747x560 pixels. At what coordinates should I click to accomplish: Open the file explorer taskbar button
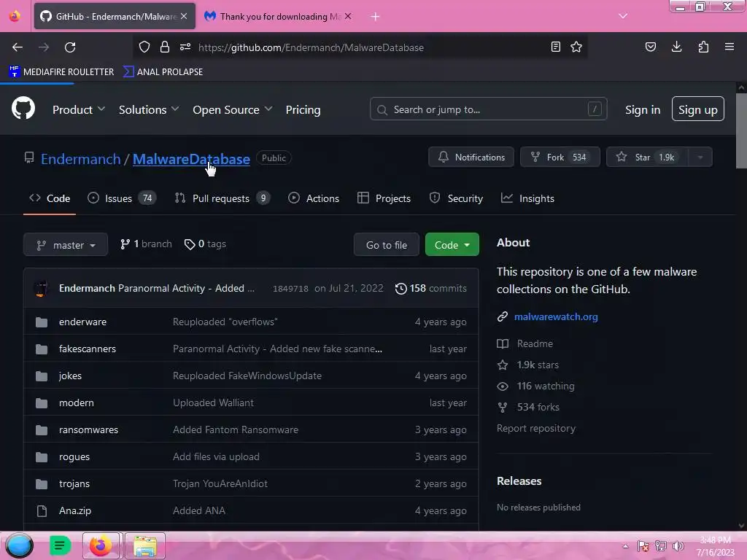point(145,545)
